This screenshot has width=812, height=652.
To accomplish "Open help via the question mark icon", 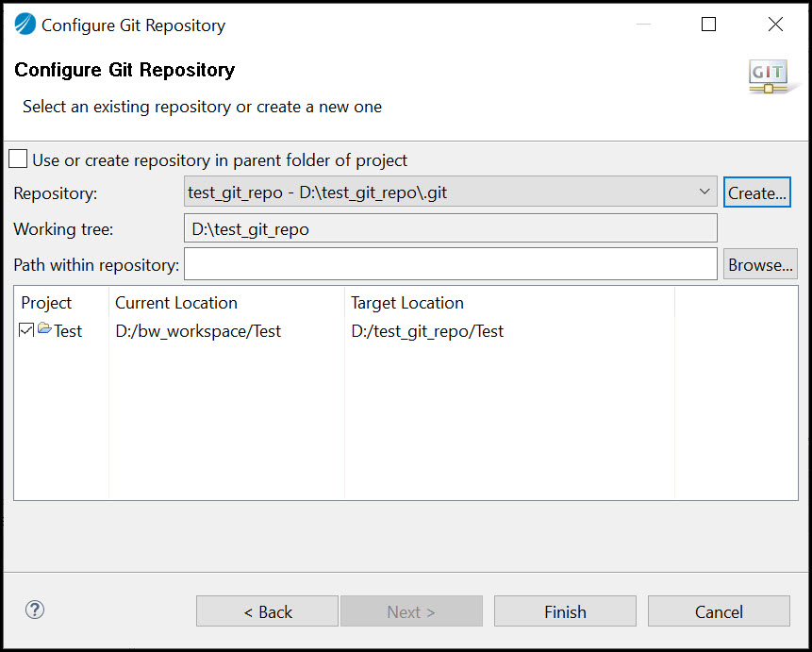I will (34, 610).
